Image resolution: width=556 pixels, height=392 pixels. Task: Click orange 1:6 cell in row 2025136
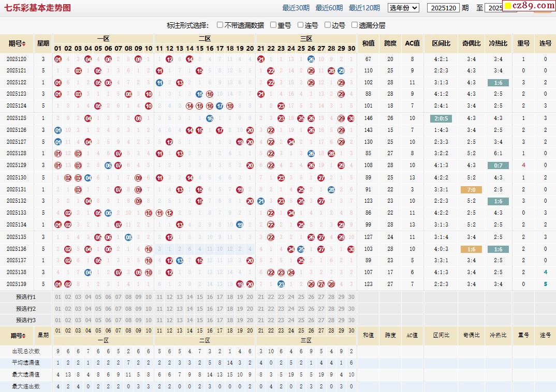point(471,249)
